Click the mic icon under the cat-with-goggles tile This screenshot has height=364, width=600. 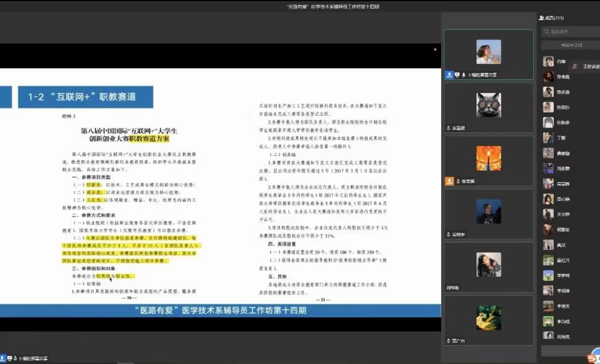pos(448,128)
